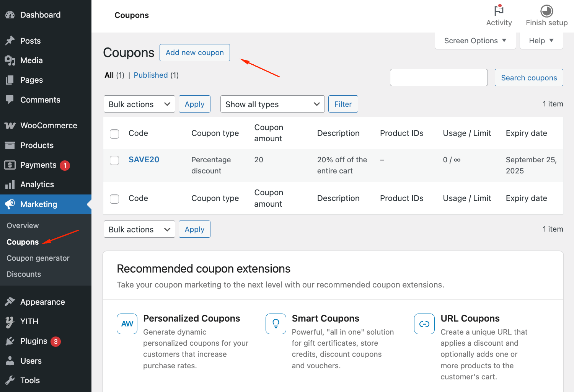This screenshot has height=392, width=574.
Task: Click the Analytics bar chart icon
Action: pos(10,185)
